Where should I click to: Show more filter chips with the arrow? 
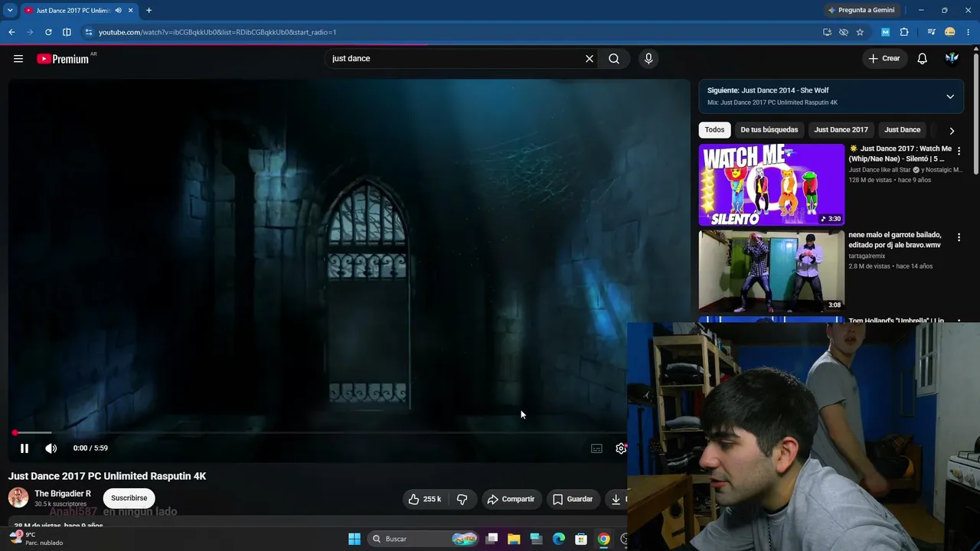pyautogui.click(x=952, y=131)
